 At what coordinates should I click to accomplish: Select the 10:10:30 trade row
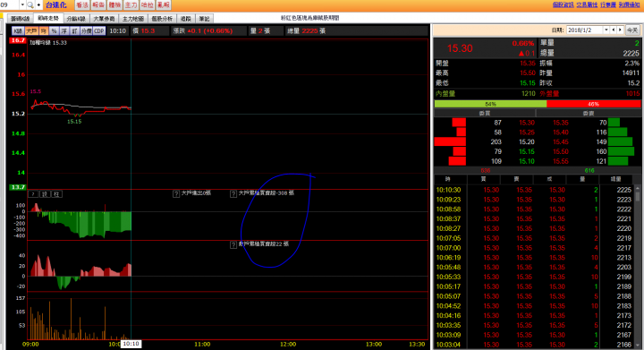point(534,190)
